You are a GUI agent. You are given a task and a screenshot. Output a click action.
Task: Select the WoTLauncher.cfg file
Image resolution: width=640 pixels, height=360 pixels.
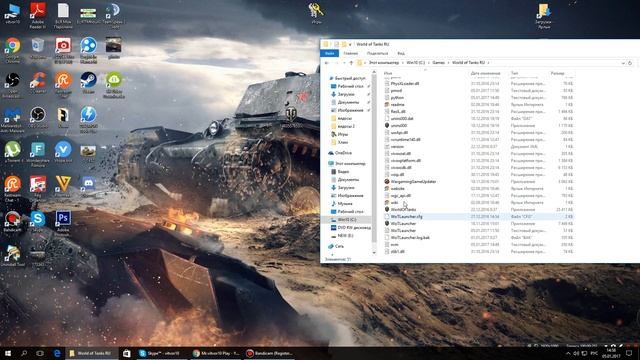479,217
